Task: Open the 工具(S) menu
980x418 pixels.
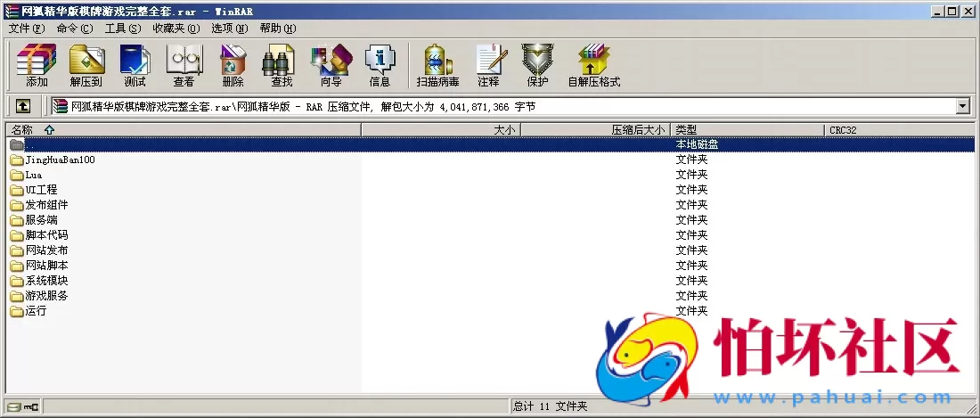Action: [123, 29]
